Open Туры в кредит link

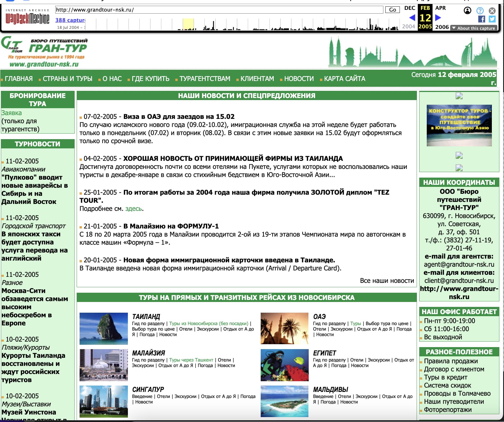(446, 377)
